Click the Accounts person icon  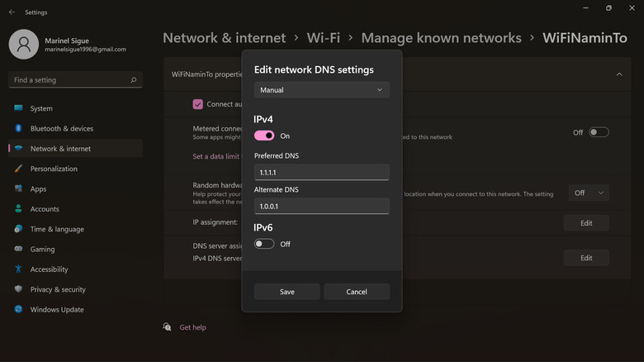tap(18, 209)
